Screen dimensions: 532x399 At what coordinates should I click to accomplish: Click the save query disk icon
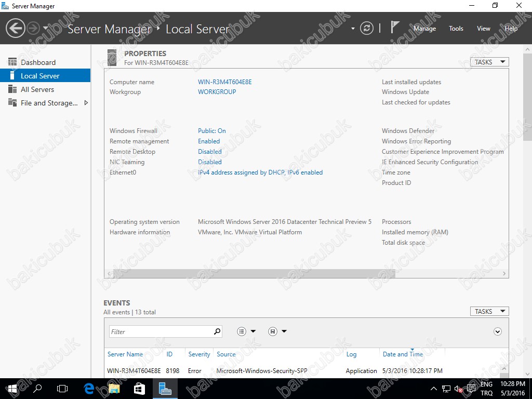272,331
